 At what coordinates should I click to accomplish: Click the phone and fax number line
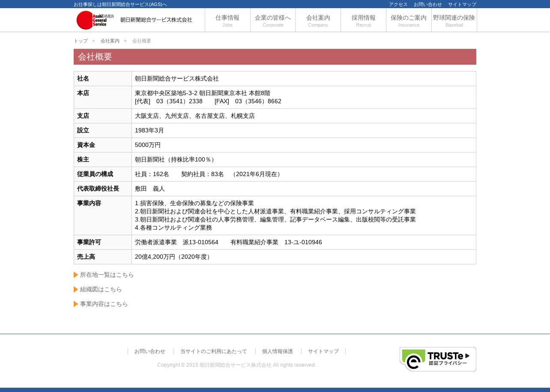coord(208,102)
